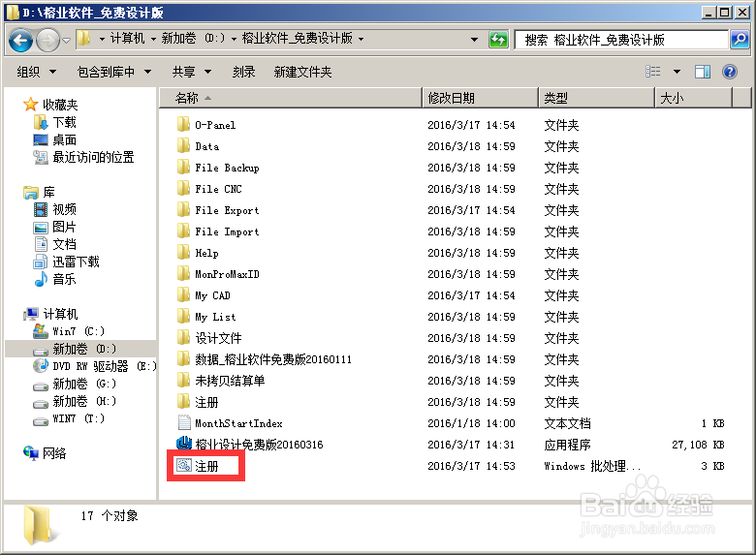Toggle the preview pane icon
Screen dimensions: 756x555
pyautogui.click(x=702, y=72)
